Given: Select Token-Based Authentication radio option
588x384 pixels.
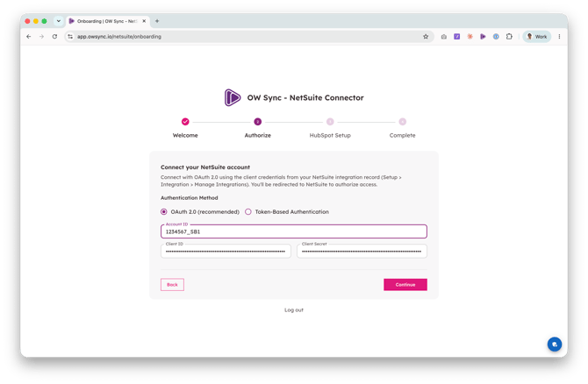Looking at the screenshot, I should point(248,211).
